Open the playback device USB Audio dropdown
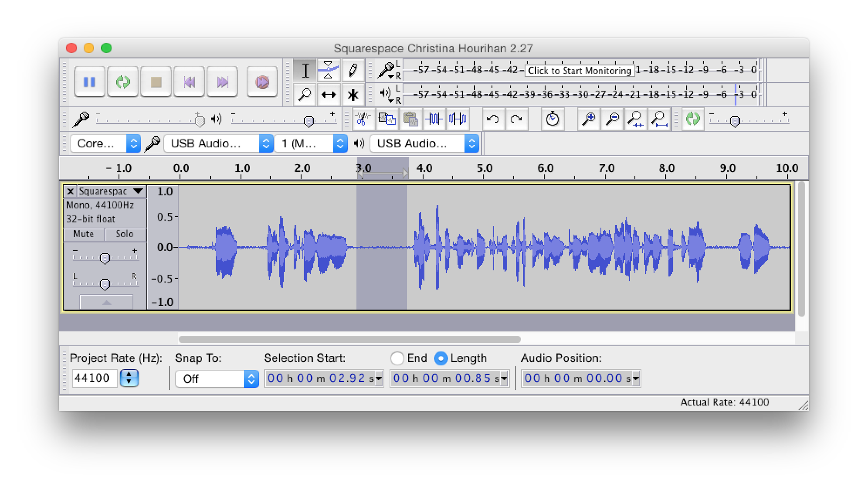The image size is (868, 491). click(424, 143)
